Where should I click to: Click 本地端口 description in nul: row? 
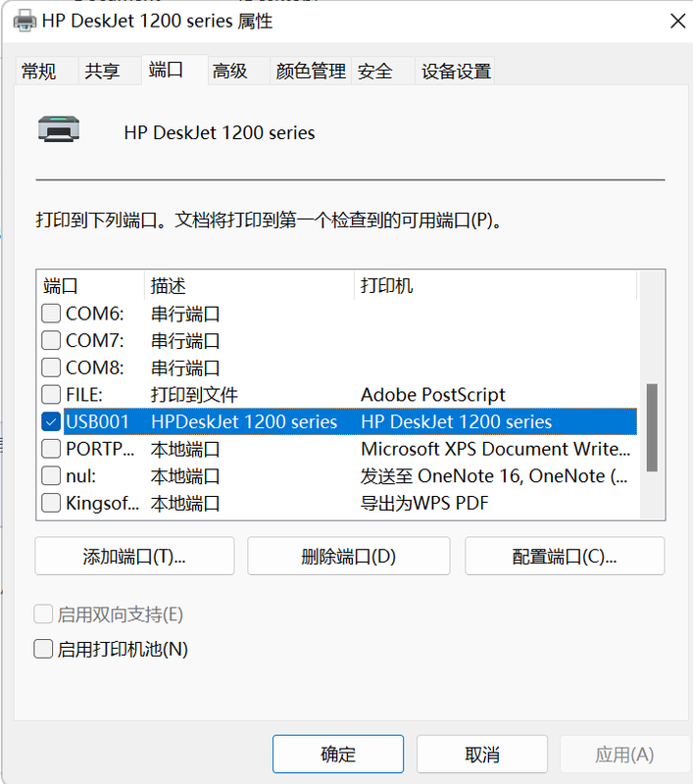(x=185, y=475)
